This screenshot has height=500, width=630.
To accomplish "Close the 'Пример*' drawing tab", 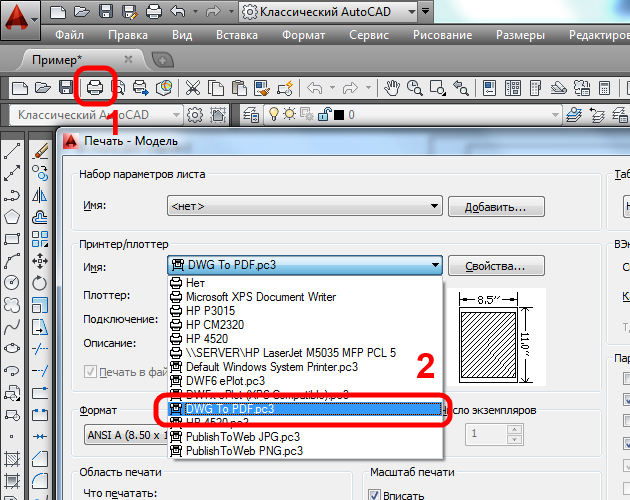I will point(128,59).
